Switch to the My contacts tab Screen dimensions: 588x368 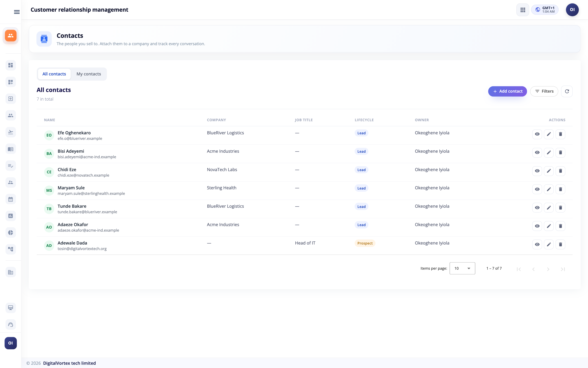pyautogui.click(x=89, y=74)
